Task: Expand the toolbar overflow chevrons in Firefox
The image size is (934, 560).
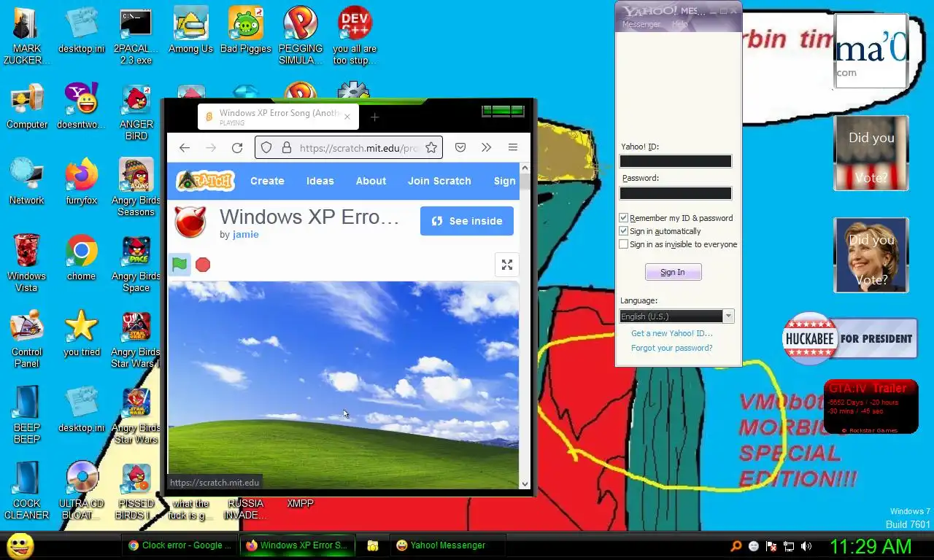Action: [487, 147]
